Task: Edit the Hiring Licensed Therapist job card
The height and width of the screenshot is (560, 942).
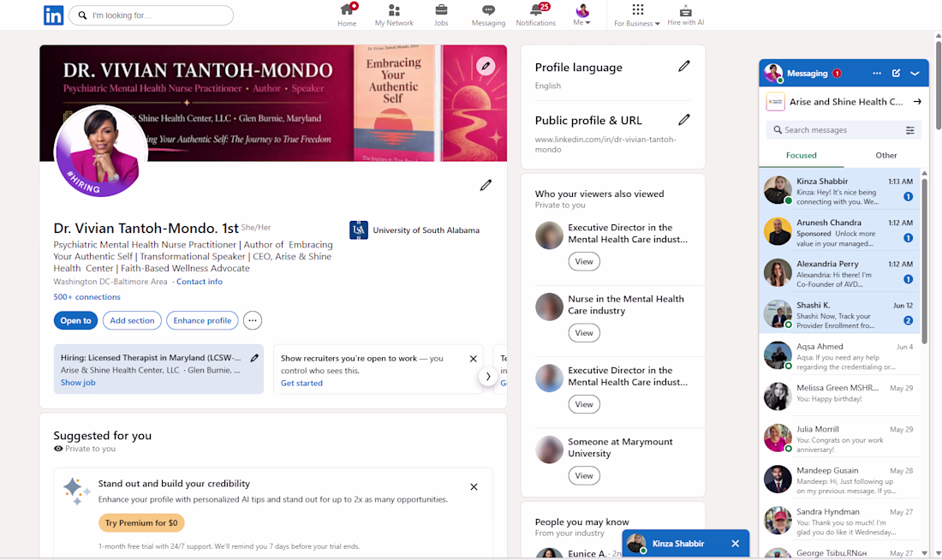Action: coord(254,358)
